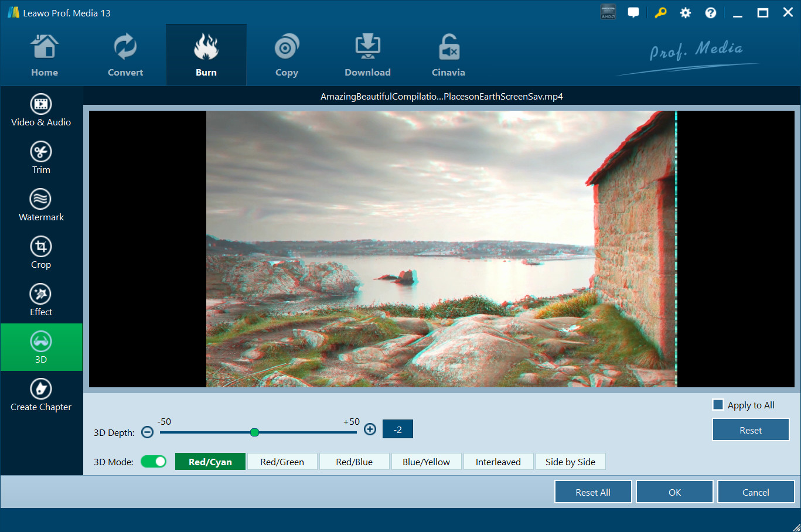Open the Effect panel
The width and height of the screenshot is (801, 532).
(41, 300)
